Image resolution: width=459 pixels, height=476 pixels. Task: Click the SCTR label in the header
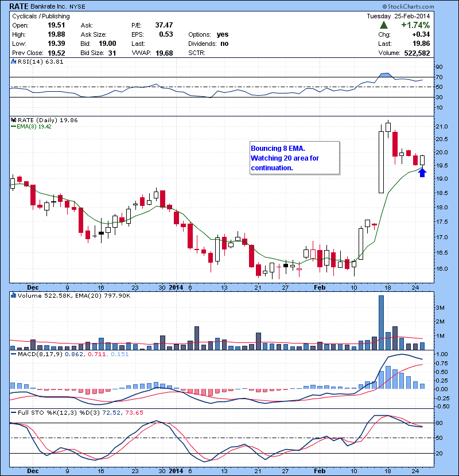click(x=197, y=53)
